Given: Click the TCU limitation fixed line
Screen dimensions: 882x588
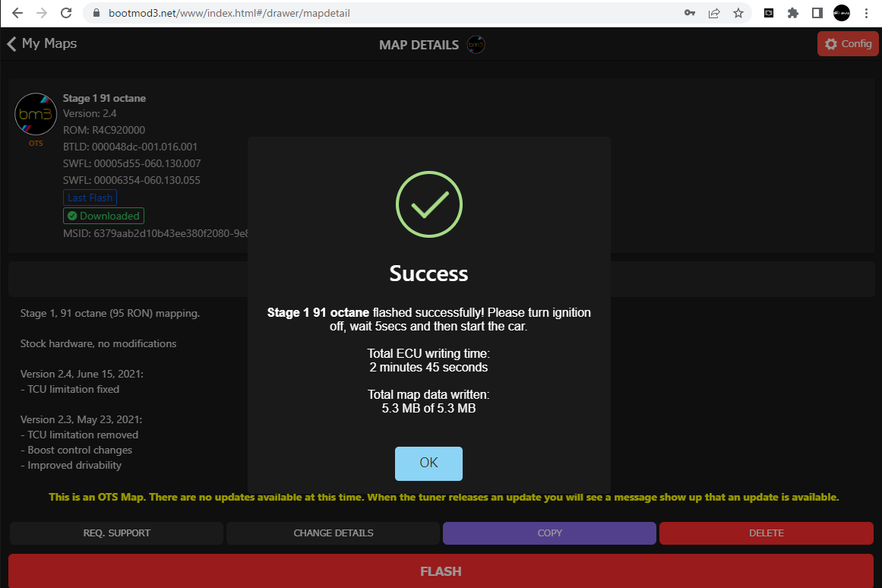Looking at the screenshot, I should point(70,390).
